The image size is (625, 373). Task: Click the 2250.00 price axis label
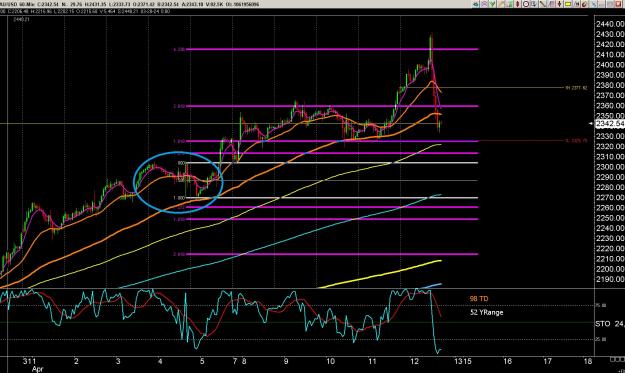[x=610, y=218]
